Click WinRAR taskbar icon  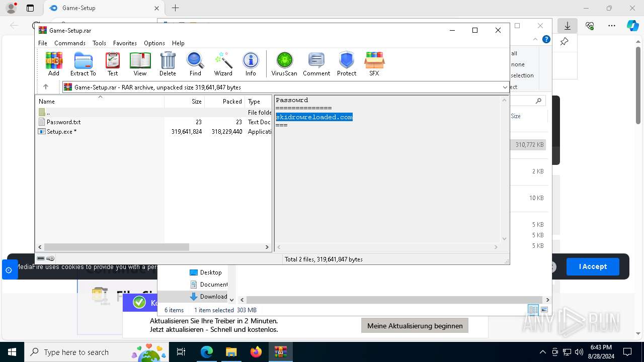click(x=280, y=352)
